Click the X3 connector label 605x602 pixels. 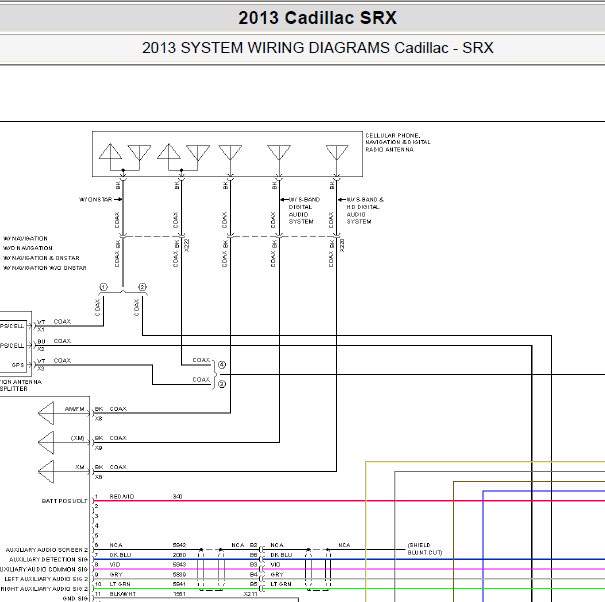[x=41, y=369]
